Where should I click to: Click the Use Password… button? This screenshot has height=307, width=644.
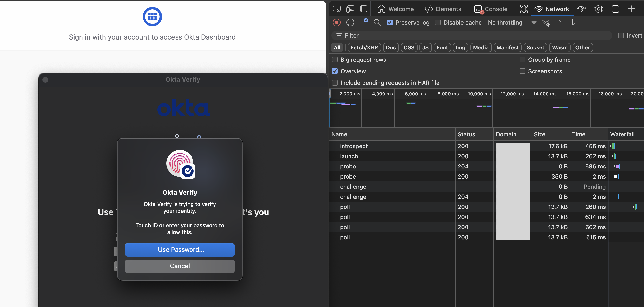pyautogui.click(x=180, y=250)
